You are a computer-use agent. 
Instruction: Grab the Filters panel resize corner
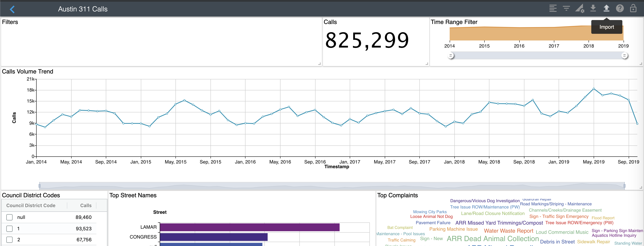[x=319, y=64]
